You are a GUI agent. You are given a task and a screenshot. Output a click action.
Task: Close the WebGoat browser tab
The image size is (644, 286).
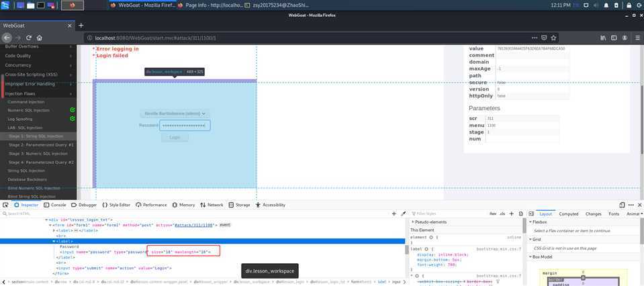(x=69, y=26)
